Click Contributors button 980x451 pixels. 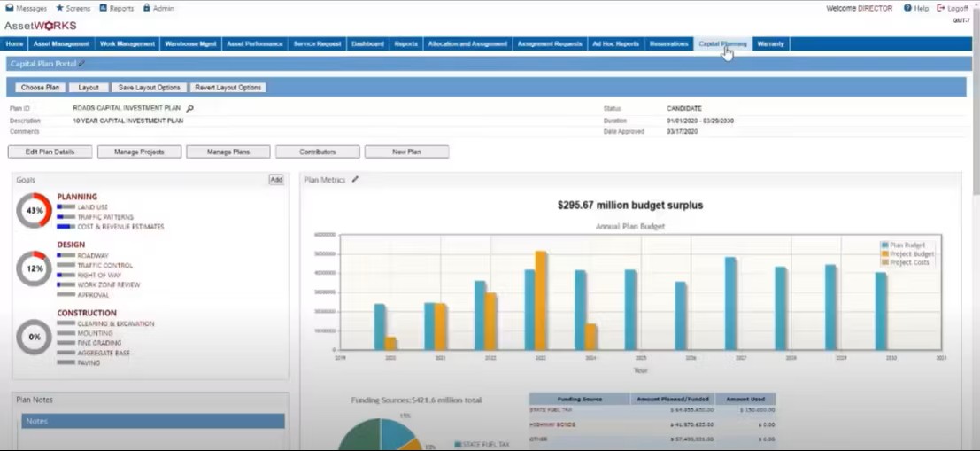point(318,152)
